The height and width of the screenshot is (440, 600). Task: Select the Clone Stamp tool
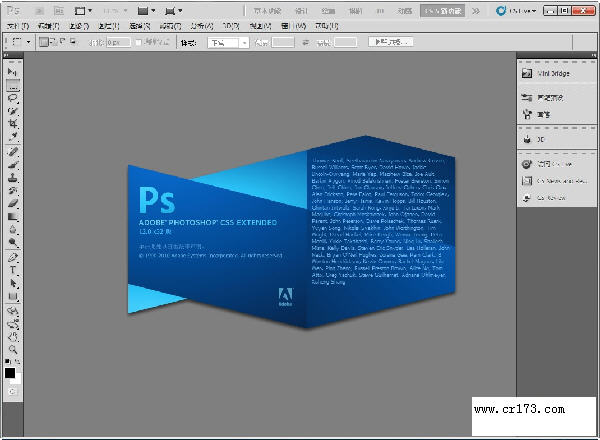pyautogui.click(x=13, y=178)
